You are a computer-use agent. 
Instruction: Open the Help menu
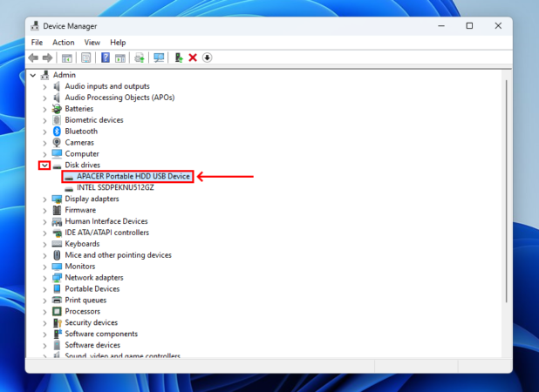(118, 43)
